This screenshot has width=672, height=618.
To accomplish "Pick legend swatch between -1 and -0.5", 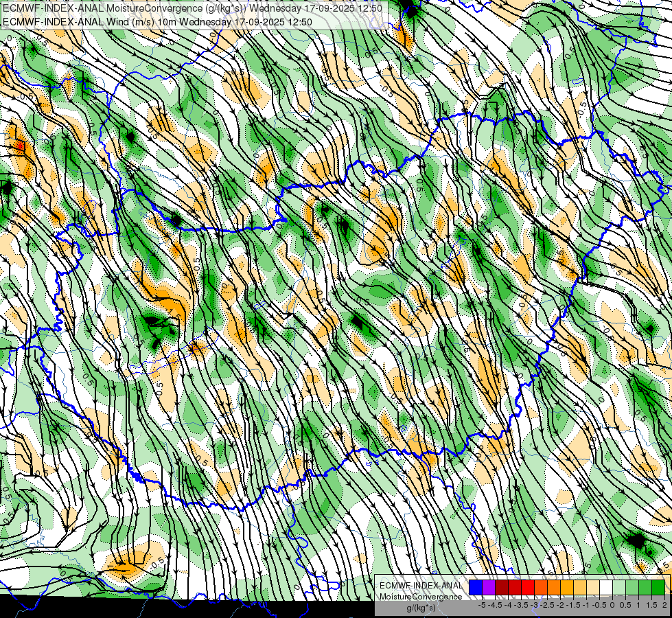I will pos(593,587).
